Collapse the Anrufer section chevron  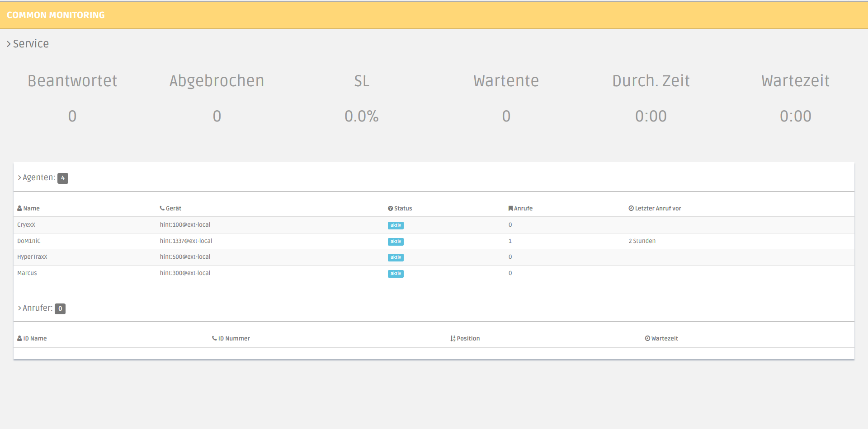click(19, 308)
